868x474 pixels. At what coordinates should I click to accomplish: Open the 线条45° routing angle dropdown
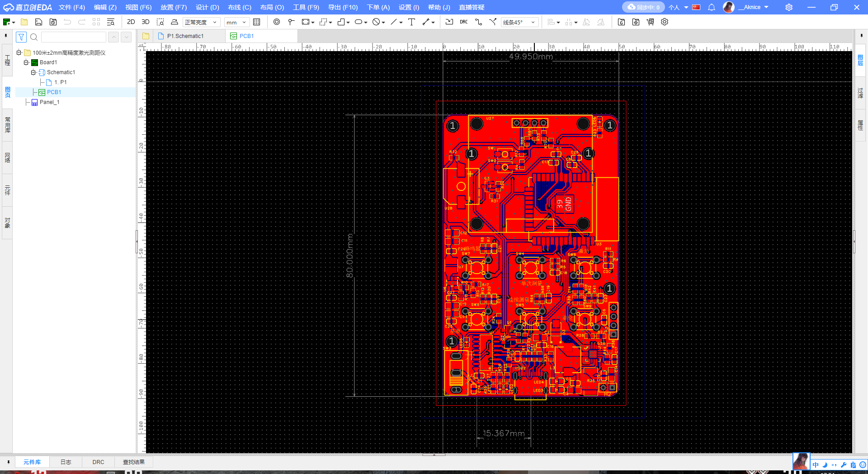coord(519,22)
